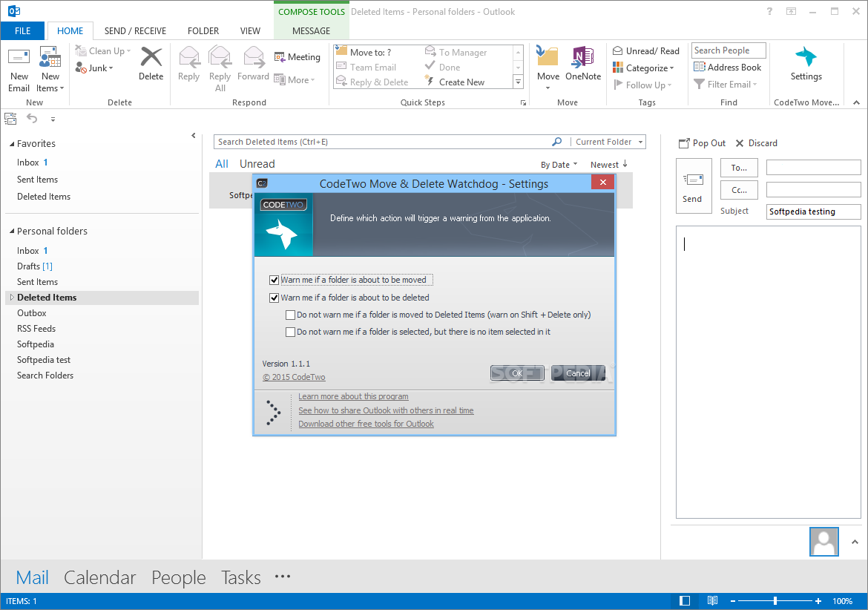
Task: Open the FILE tab
Action: pos(23,31)
